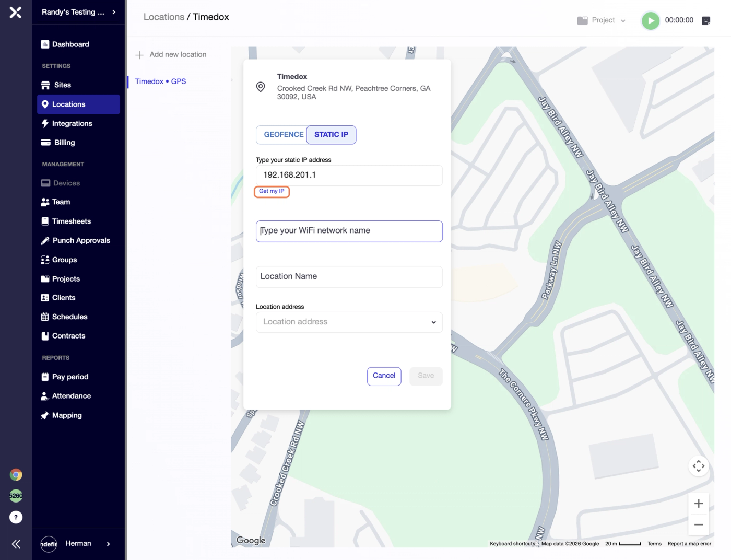Open the Location address dropdown
Viewport: 731px width, 560px height.
pos(349,322)
